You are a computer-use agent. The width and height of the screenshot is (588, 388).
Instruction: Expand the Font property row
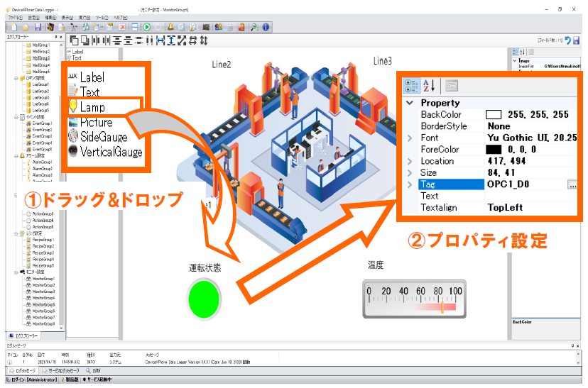pyautogui.click(x=410, y=138)
